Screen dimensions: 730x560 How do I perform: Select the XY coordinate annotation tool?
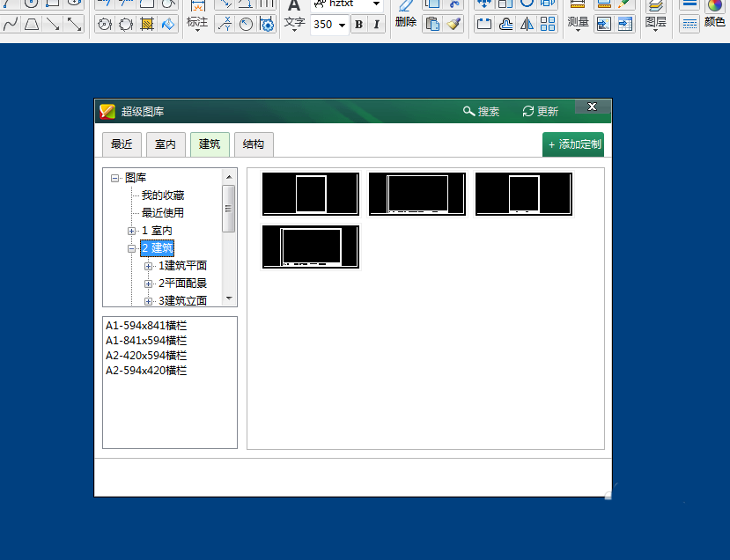click(x=225, y=24)
